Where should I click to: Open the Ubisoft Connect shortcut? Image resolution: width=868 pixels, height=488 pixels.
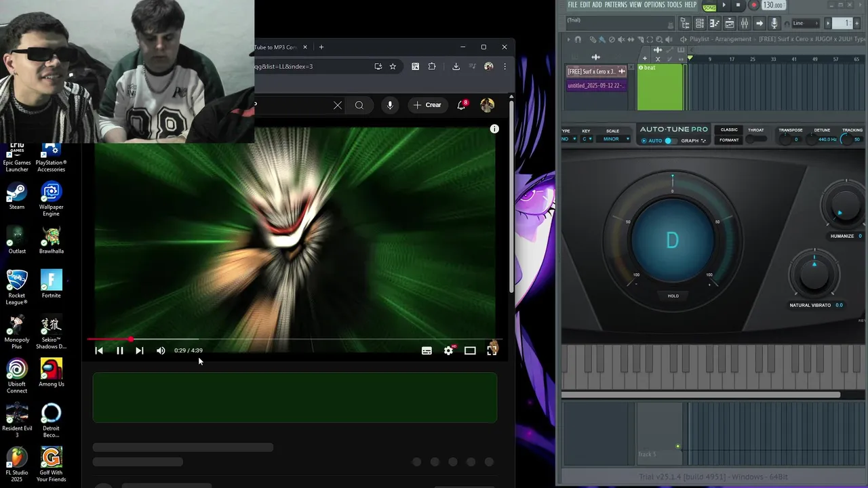(17, 376)
